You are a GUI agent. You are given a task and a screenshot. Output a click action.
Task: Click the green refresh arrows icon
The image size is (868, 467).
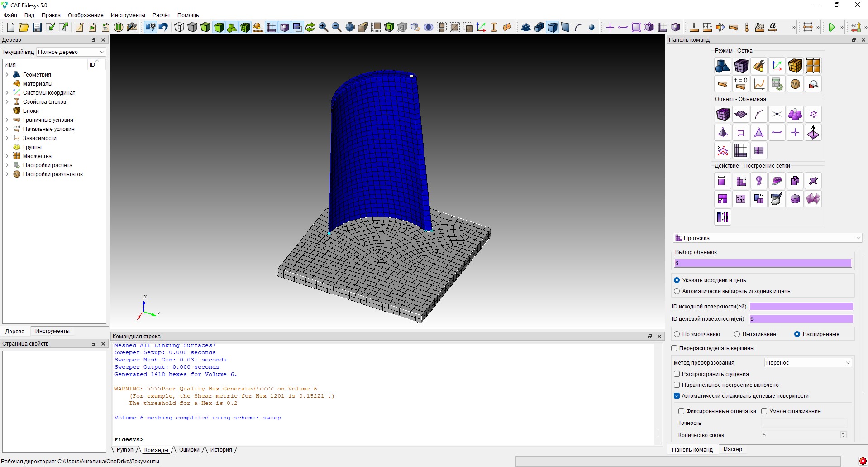[x=310, y=27]
